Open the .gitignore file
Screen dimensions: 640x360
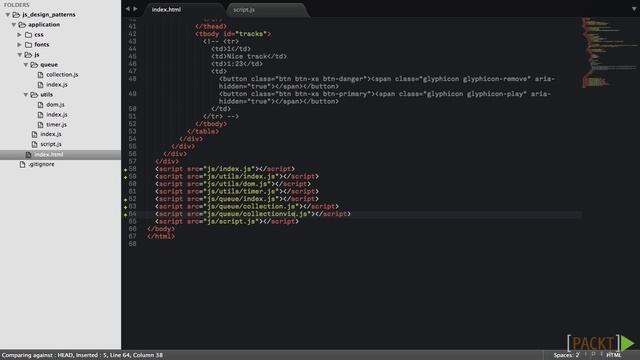41,164
